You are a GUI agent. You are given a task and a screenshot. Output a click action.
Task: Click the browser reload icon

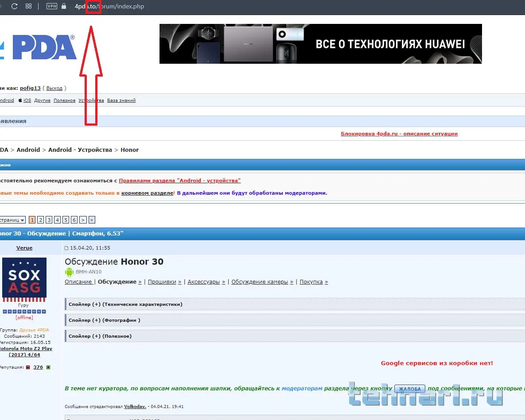(x=14, y=6)
